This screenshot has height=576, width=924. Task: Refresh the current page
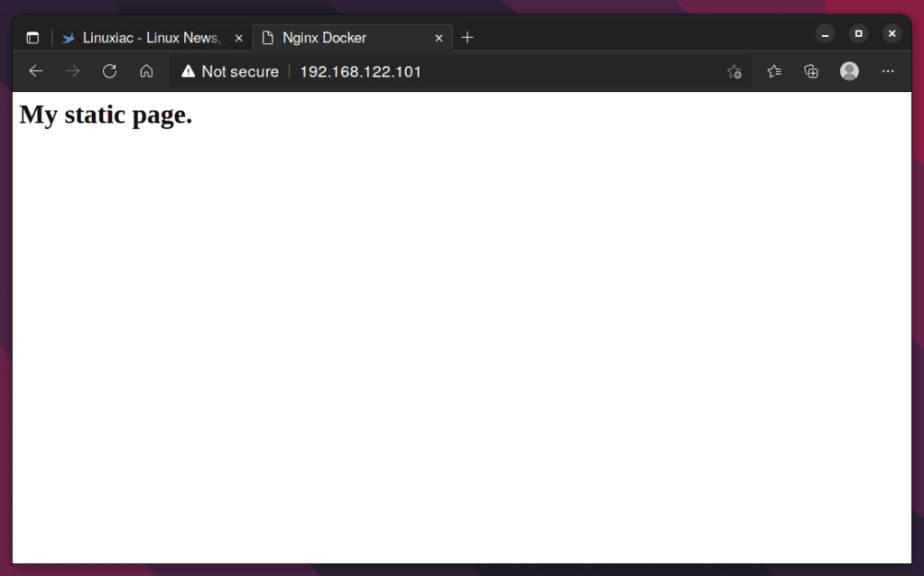(109, 71)
